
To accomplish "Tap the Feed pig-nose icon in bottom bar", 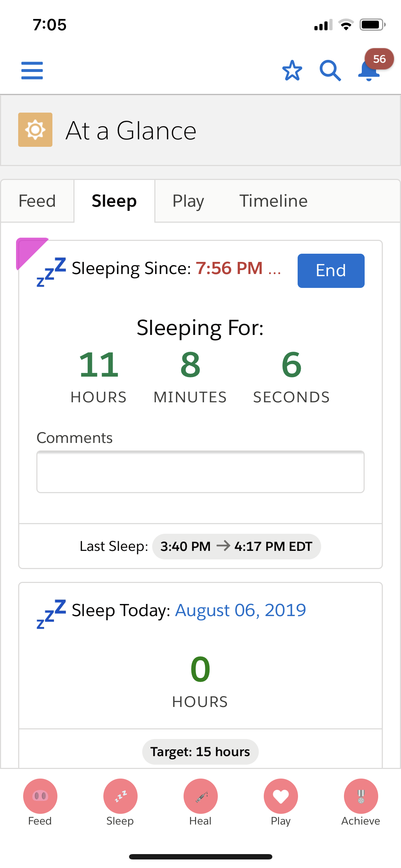I will pyautogui.click(x=40, y=796).
